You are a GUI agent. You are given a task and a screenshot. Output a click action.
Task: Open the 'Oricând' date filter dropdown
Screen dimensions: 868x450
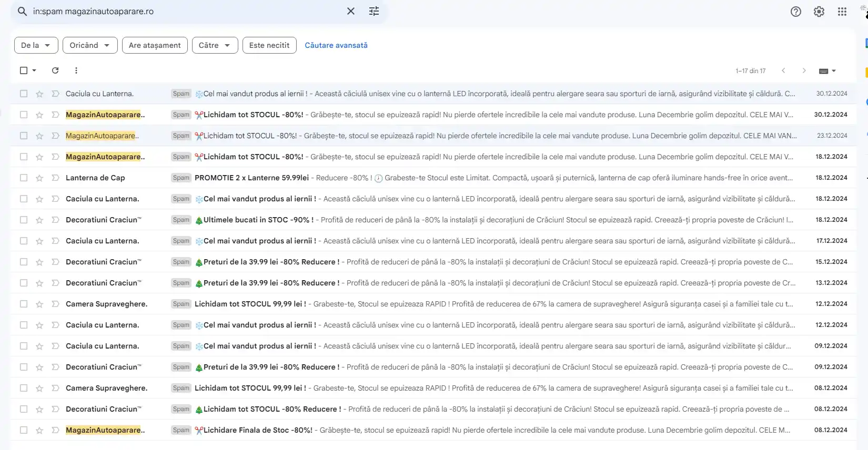[89, 45]
